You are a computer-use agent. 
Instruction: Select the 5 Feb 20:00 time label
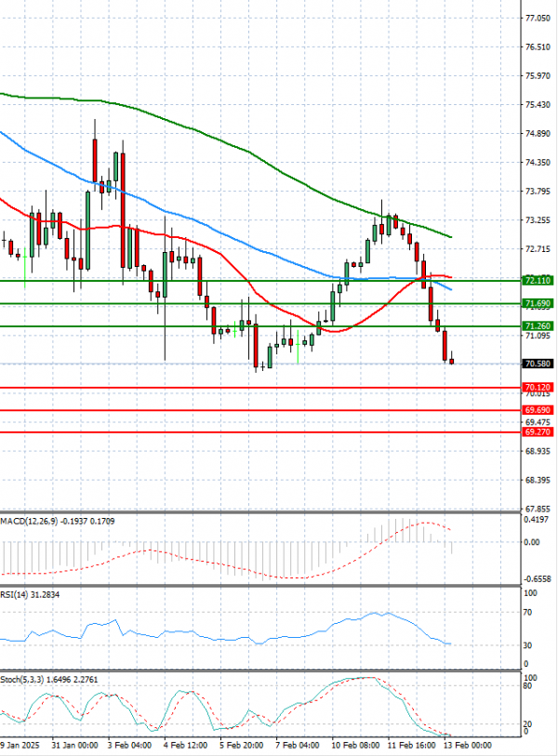click(x=239, y=745)
